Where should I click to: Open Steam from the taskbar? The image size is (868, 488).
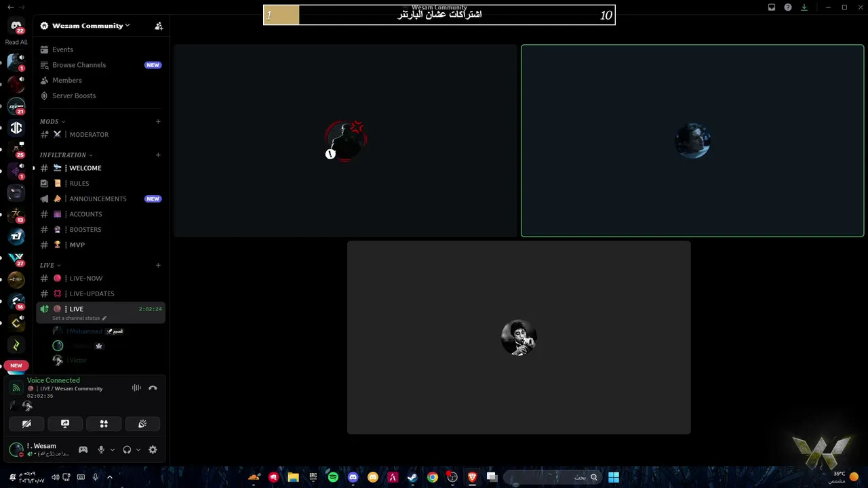tap(412, 477)
